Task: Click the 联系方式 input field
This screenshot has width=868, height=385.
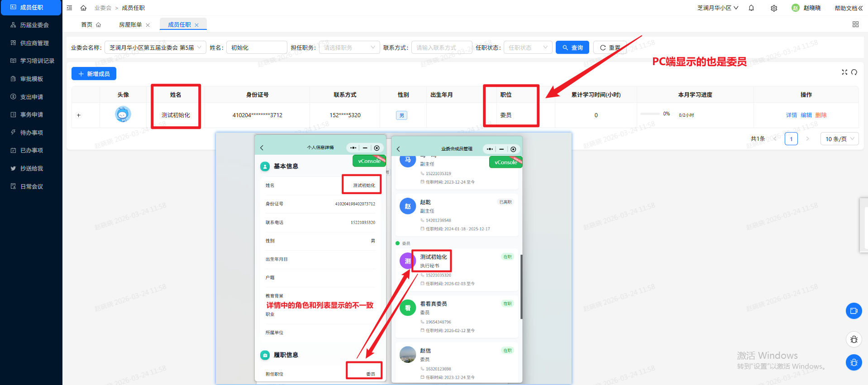Action: pos(441,48)
